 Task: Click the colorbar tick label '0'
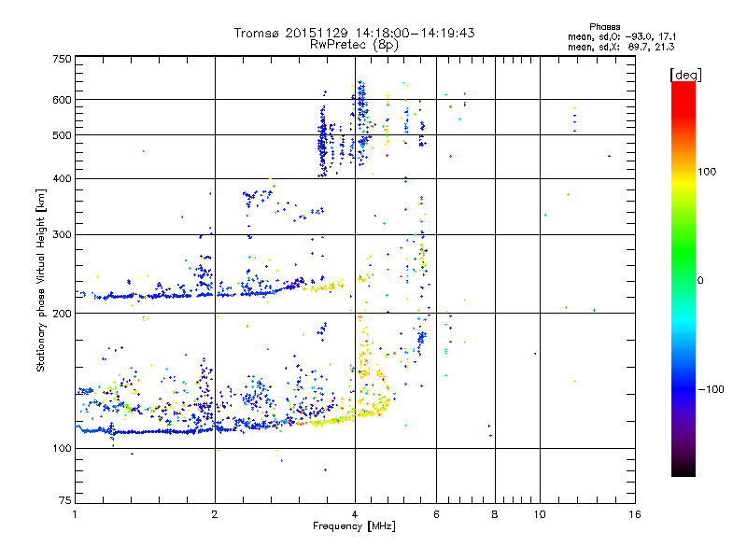click(700, 280)
